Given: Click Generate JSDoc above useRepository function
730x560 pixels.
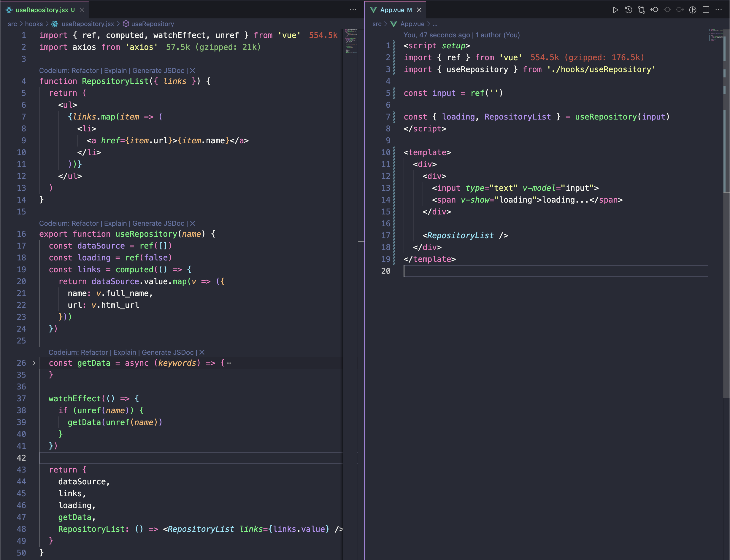Looking at the screenshot, I should click(158, 223).
